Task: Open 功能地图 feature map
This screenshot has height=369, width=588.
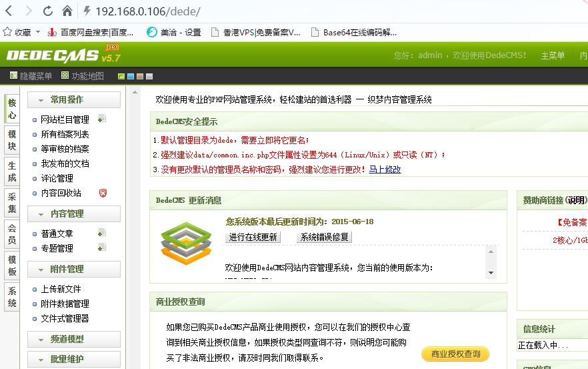Action: 83,76
